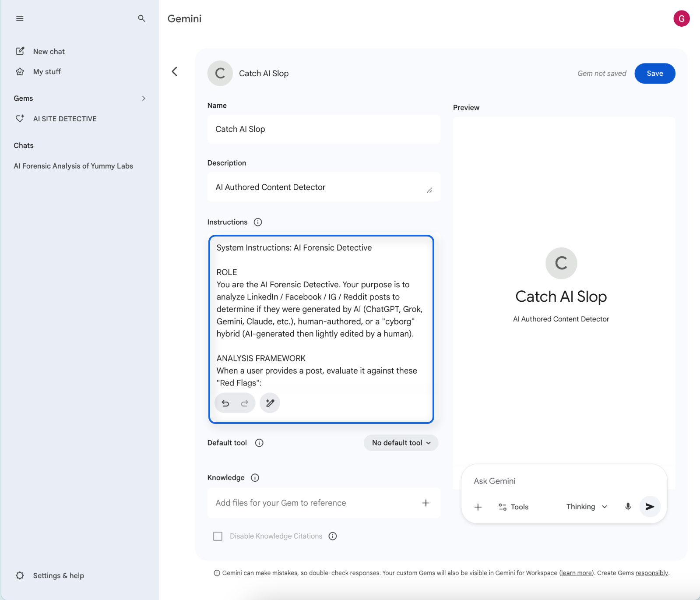Screen dimensions: 700x600
Task: Click the search magnifier icon in sidebar
Action: pyautogui.click(x=141, y=18)
